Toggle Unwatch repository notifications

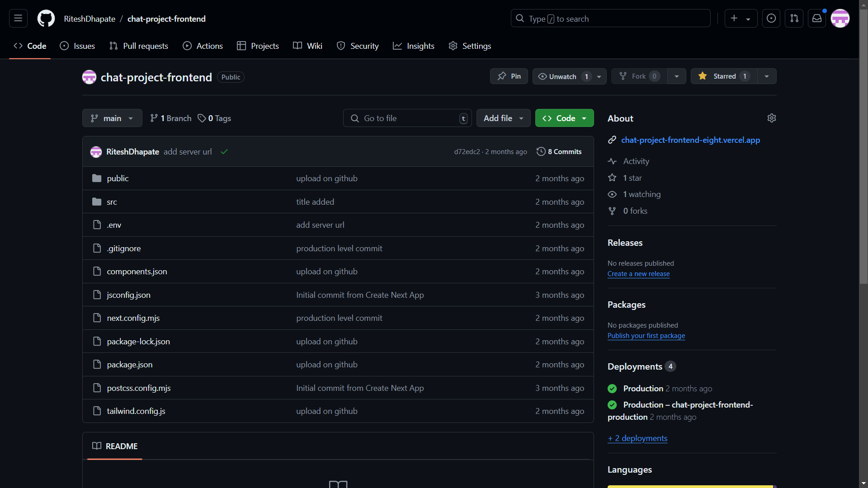coord(562,76)
